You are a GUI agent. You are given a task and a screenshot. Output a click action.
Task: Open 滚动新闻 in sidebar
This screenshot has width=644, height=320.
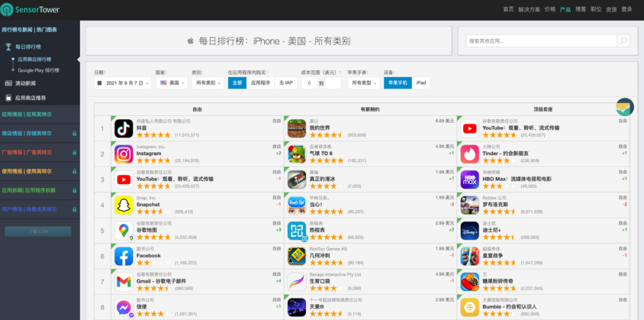click(26, 83)
